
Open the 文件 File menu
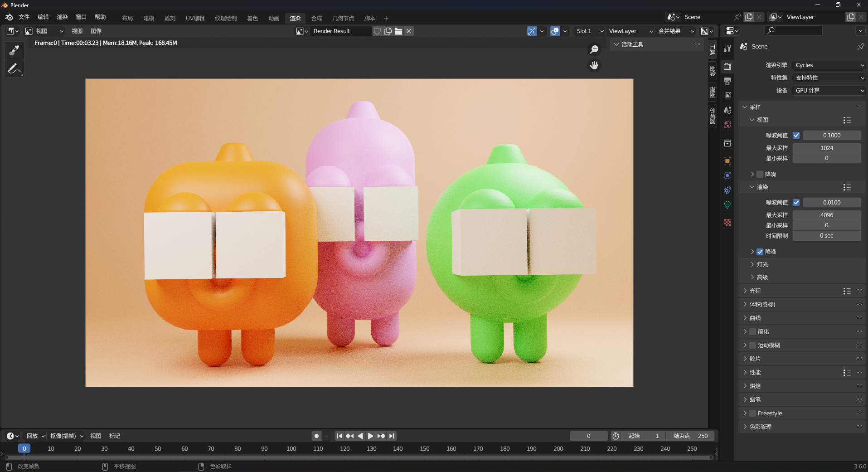[24, 17]
